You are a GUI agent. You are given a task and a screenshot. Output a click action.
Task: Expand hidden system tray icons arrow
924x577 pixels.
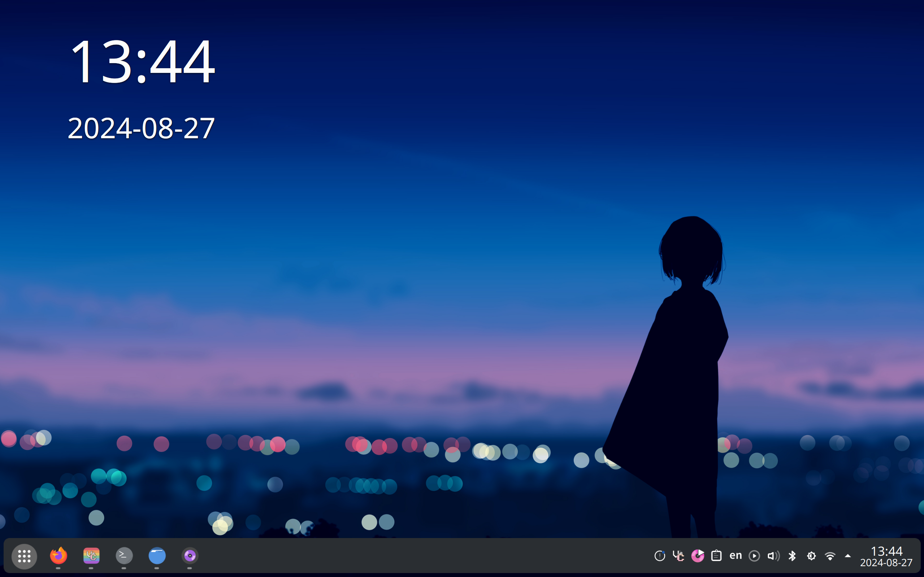click(848, 556)
